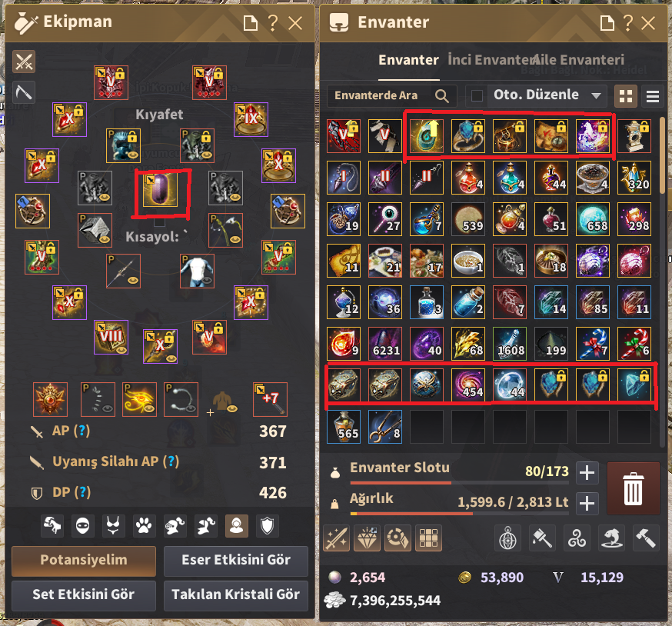Open the crossed swords combat gear icon
The height and width of the screenshot is (626, 672).
(x=24, y=62)
